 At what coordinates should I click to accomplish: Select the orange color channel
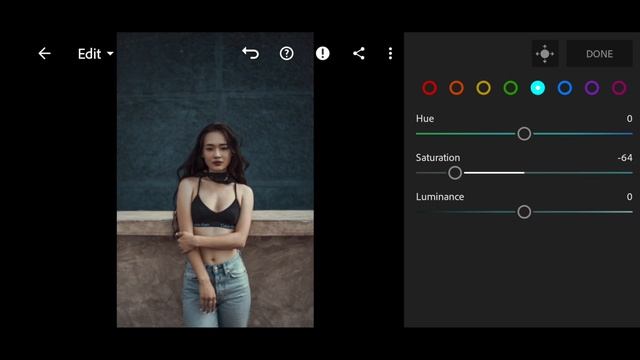tap(456, 88)
